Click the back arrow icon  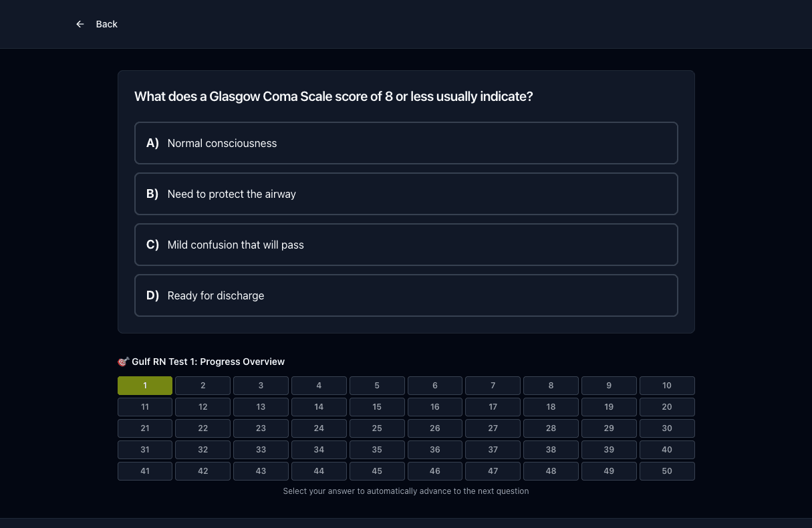point(80,24)
